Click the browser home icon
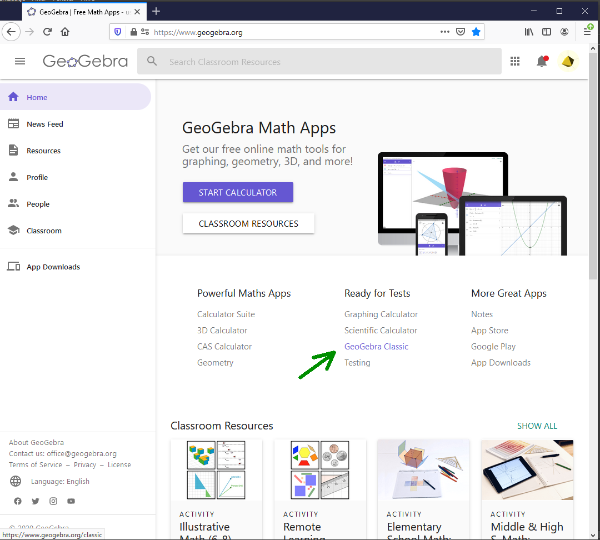 [x=65, y=32]
